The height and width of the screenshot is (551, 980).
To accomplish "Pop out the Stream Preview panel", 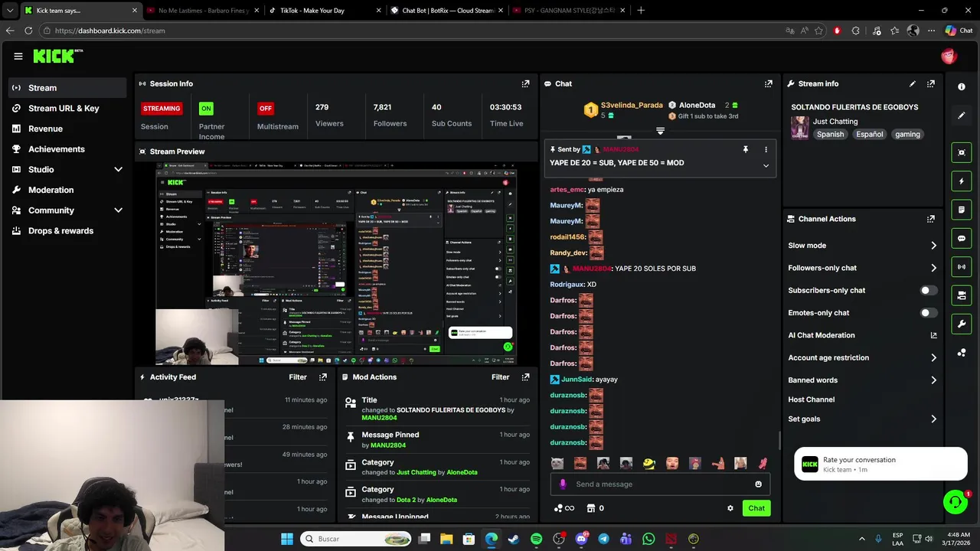I will coord(525,152).
